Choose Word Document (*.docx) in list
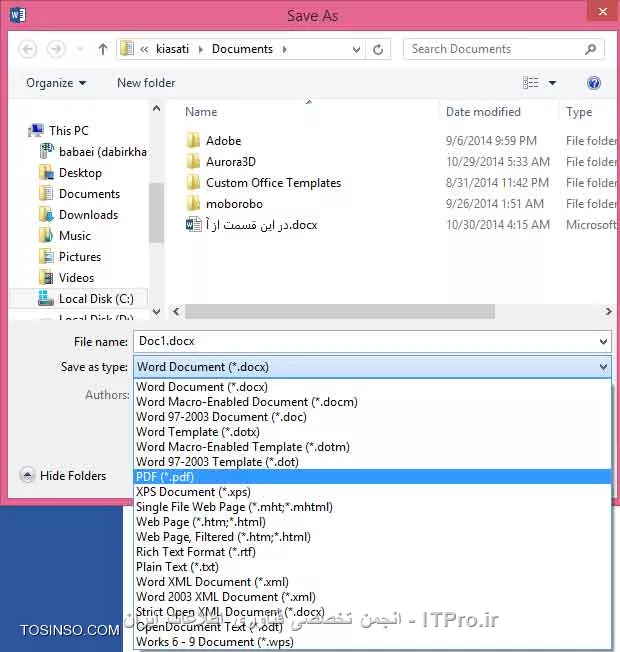Screen dimensions: 620x652 [x=373, y=387]
